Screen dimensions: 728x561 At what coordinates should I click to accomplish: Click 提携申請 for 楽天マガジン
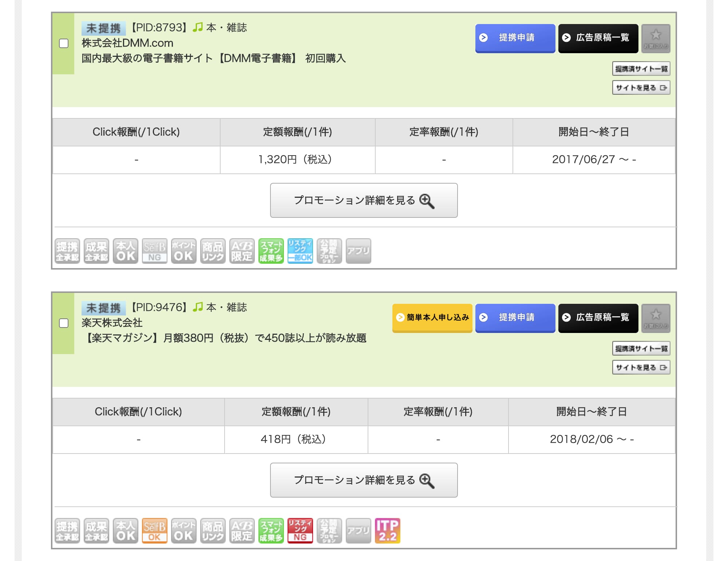515,318
